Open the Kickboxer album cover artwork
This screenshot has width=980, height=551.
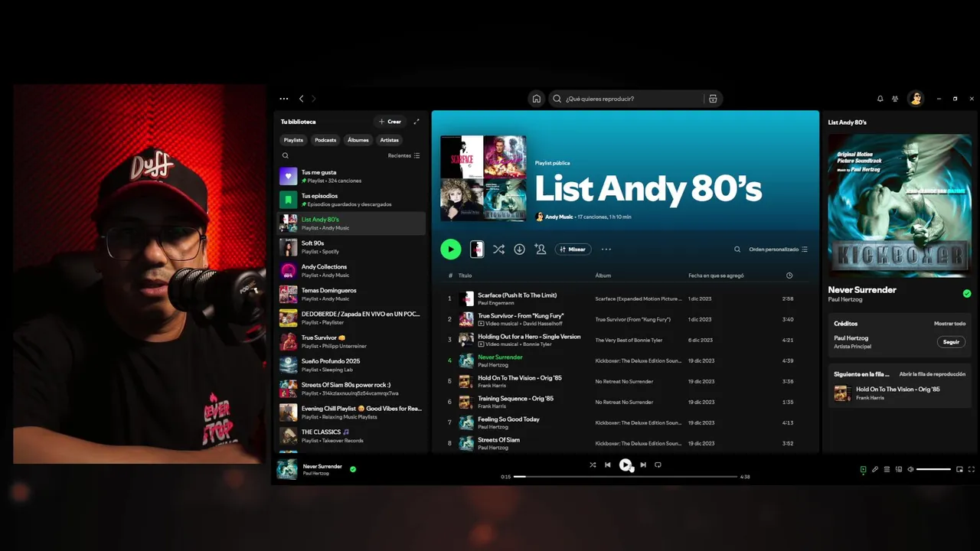[900, 206]
